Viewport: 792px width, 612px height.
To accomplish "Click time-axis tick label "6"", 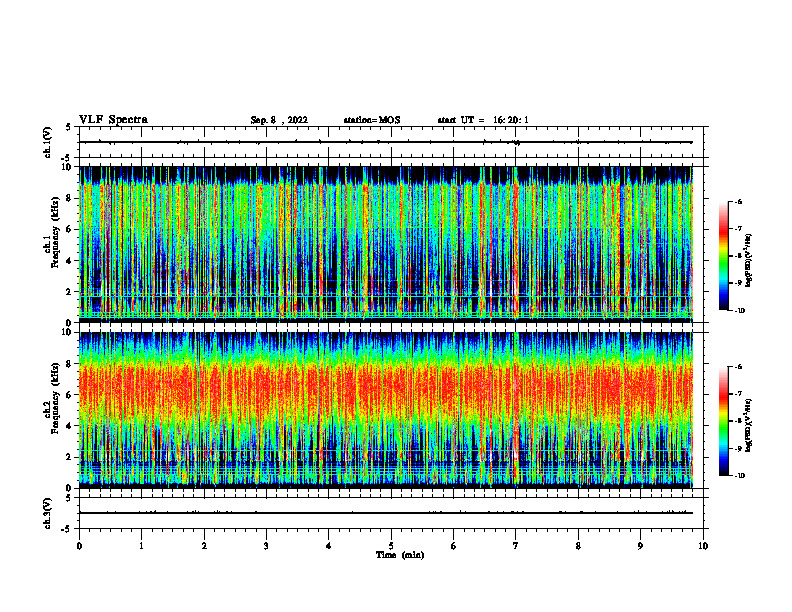I will pos(454,546).
